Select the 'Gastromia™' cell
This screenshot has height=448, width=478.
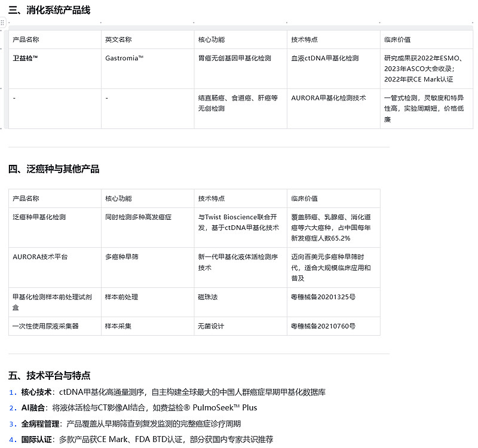148,69
